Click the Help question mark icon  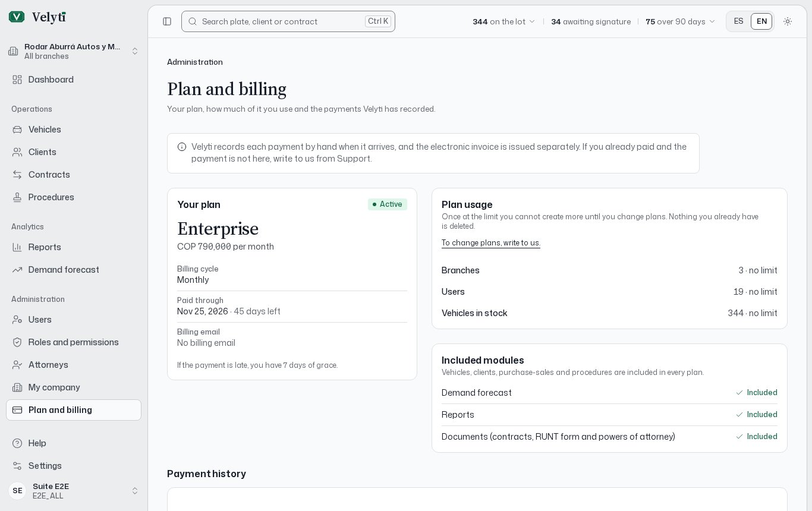point(17,443)
